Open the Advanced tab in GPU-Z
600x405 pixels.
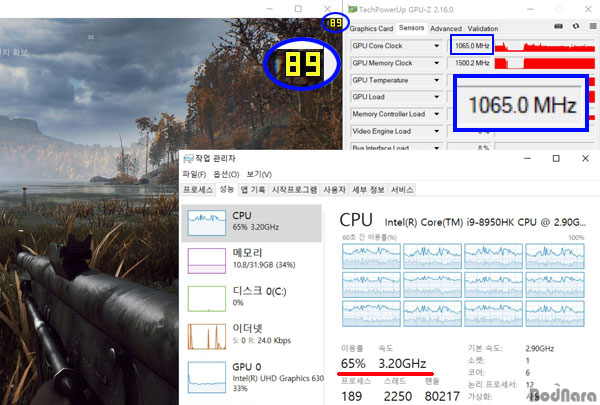coord(446,28)
